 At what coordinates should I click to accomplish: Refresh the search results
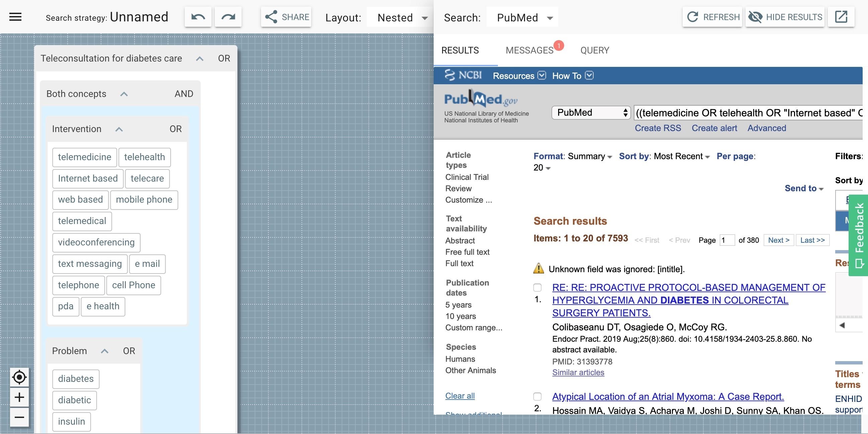713,17
